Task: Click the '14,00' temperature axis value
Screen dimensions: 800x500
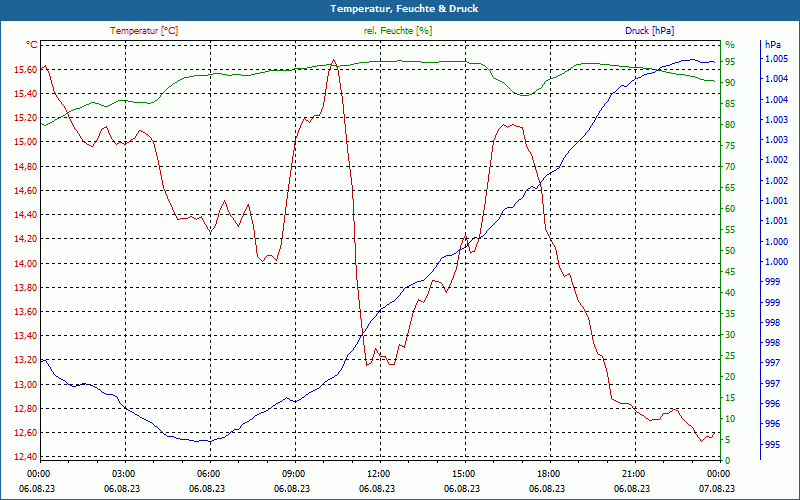Action: click(x=25, y=263)
